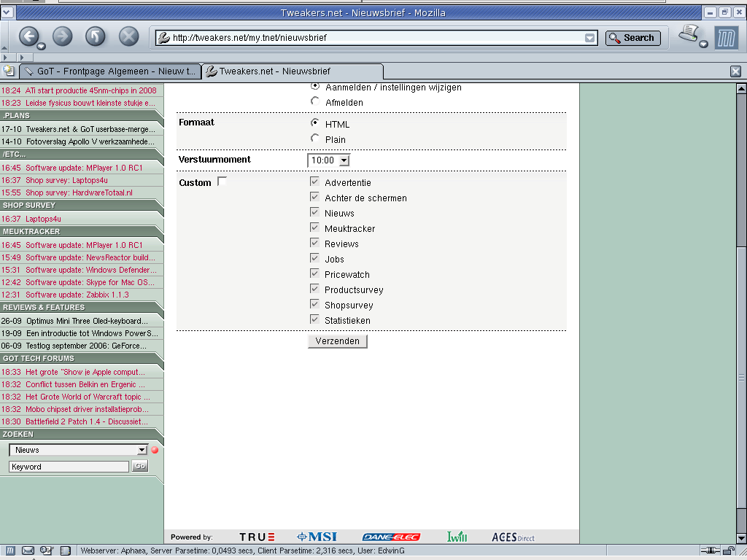Toggle the Meuktracker checkbox
Screen dimensions: 747x560
[314, 227]
